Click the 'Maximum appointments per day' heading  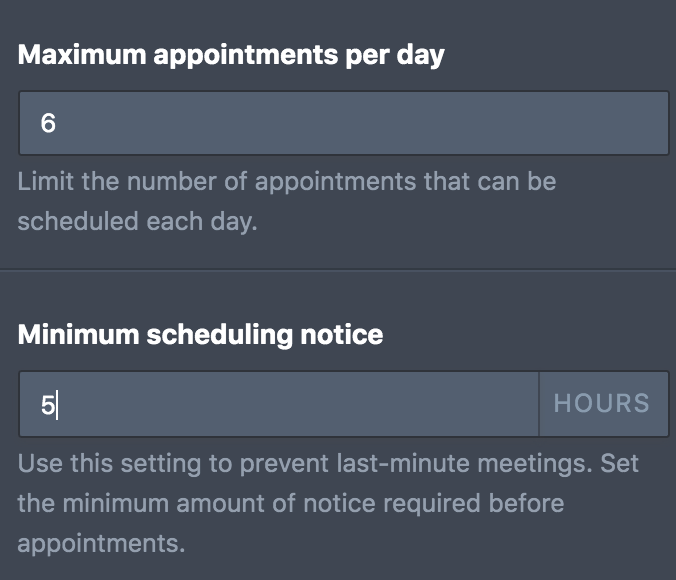point(231,55)
